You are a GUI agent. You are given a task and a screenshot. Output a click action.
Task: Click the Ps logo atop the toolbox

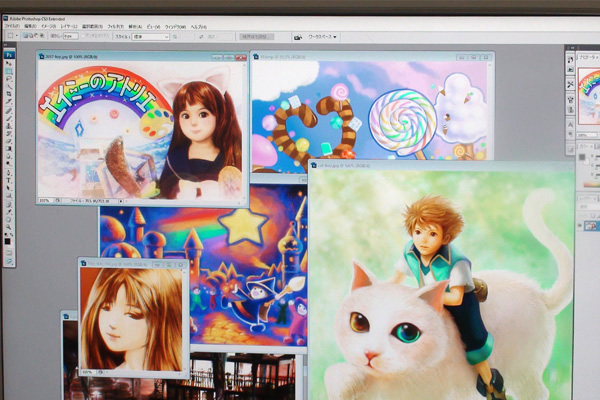click(x=9, y=55)
